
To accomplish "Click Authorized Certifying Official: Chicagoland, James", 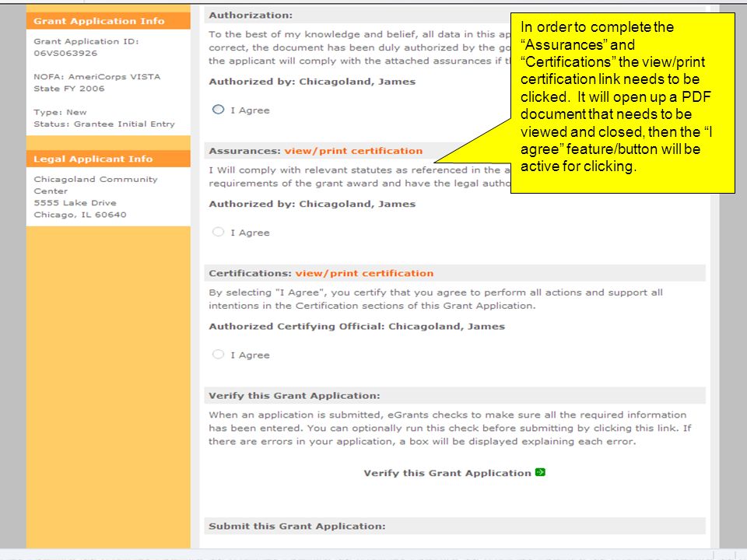I will [357, 327].
